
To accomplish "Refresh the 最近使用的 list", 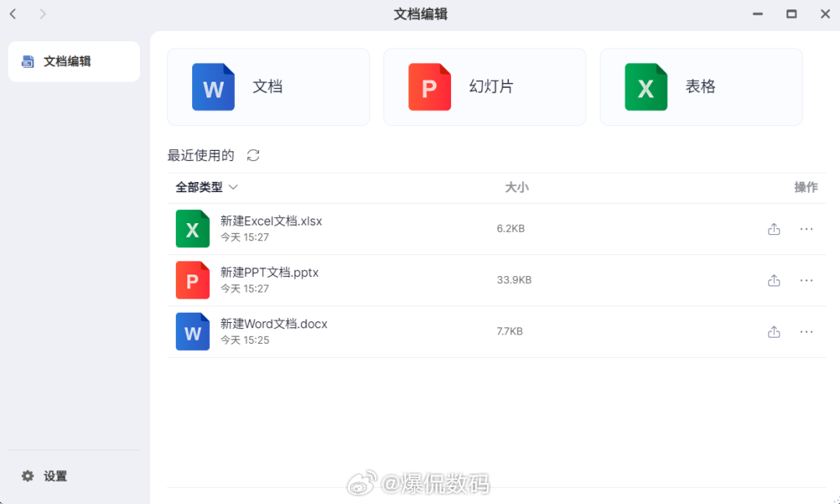I will pyautogui.click(x=254, y=156).
